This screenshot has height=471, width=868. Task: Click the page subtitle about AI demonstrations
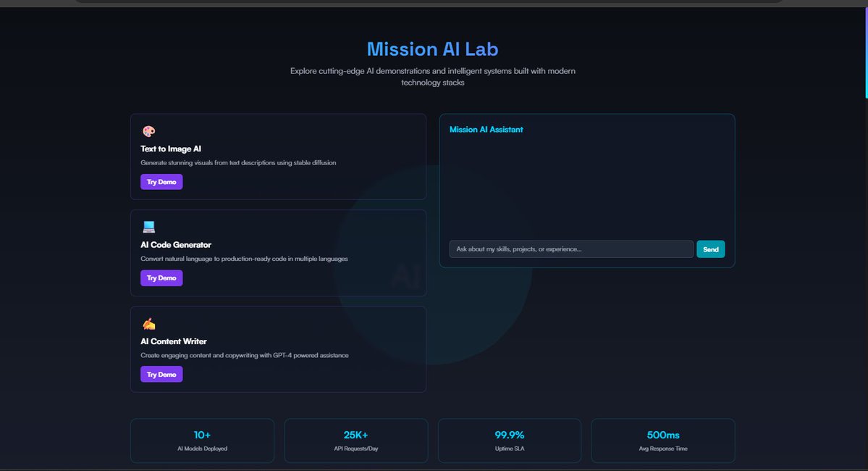pos(432,76)
